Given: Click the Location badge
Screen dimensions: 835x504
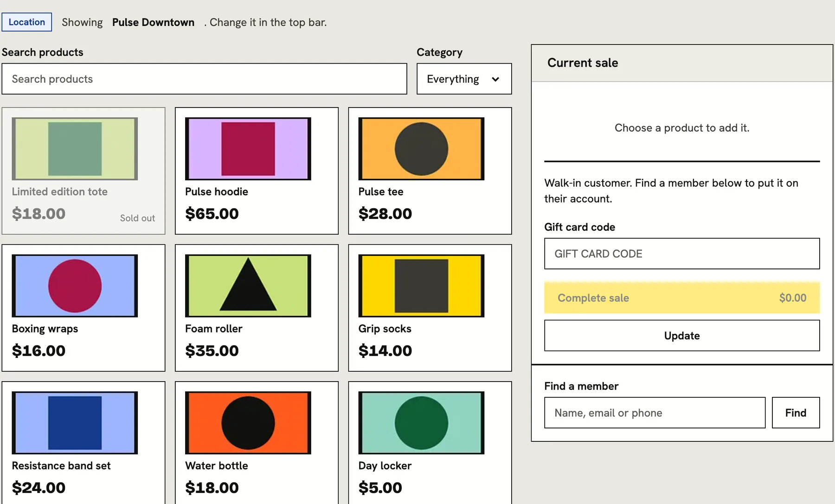Looking at the screenshot, I should coord(27,22).
